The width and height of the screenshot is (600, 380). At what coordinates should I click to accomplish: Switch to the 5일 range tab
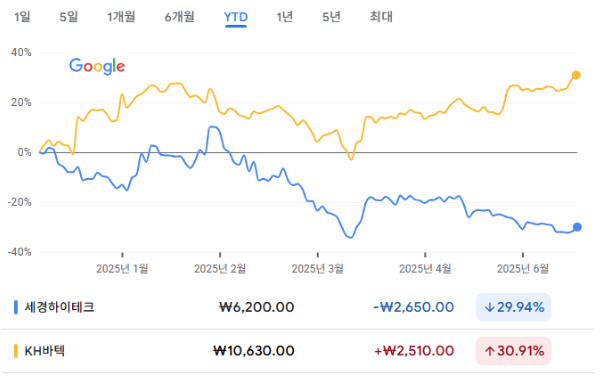click(x=69, y=17)
